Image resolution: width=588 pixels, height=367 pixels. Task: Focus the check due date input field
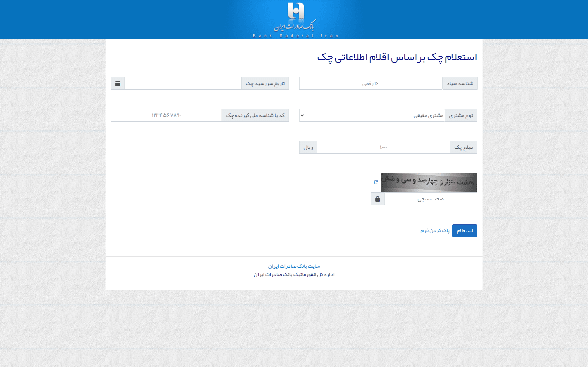pos(183,83)
